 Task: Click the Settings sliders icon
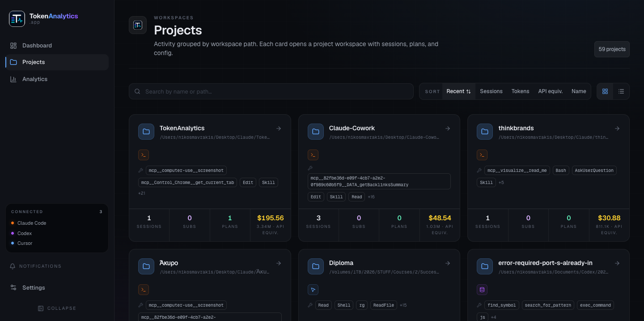point(13,287)
